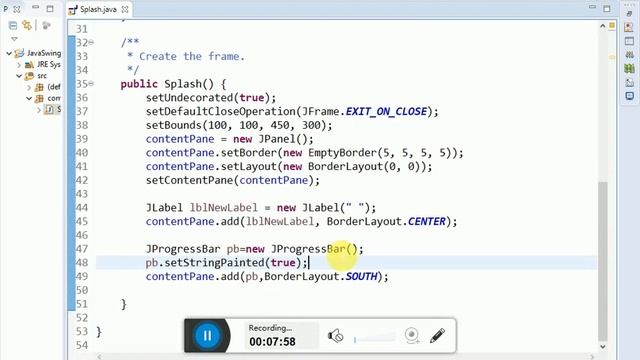Adjust the recorder volume slider
The image size is (640, 360).
pyautogui.click(x=375, y=339)
